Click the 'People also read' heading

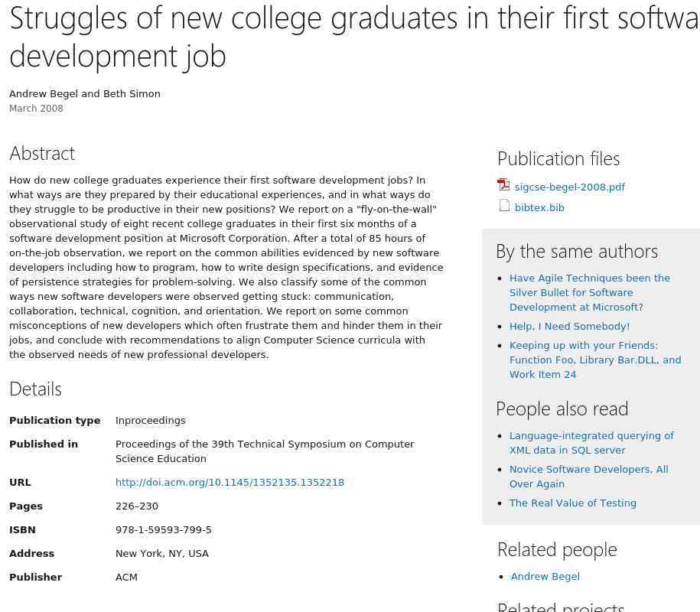coord(562,409)
